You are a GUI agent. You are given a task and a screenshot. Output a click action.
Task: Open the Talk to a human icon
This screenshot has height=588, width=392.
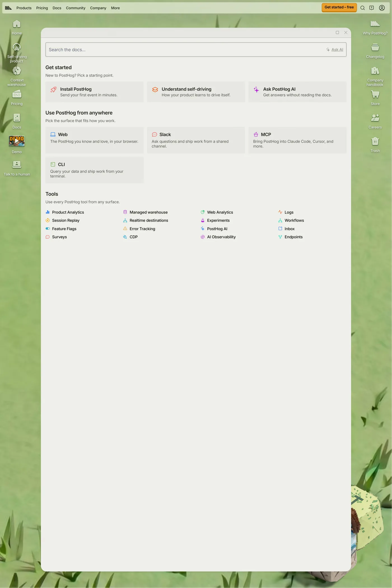[x=17, y=169]
